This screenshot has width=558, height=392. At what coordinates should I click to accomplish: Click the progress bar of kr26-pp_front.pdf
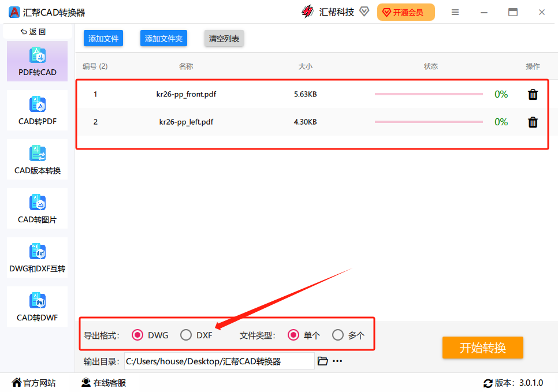[429, 94]
